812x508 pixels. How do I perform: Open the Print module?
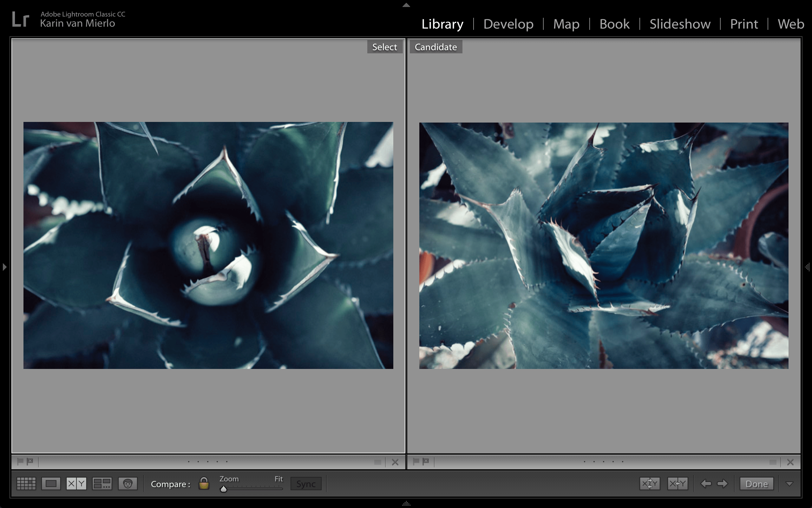coord(744,24)
